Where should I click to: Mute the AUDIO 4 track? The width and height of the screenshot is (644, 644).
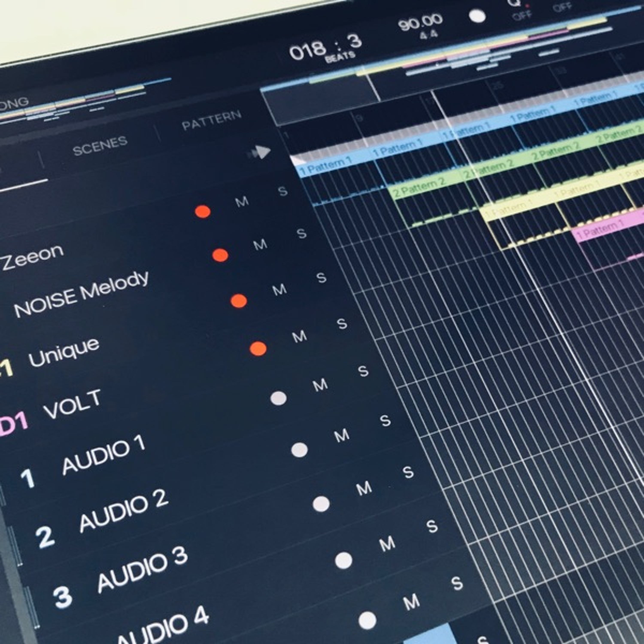coord(387,544)
